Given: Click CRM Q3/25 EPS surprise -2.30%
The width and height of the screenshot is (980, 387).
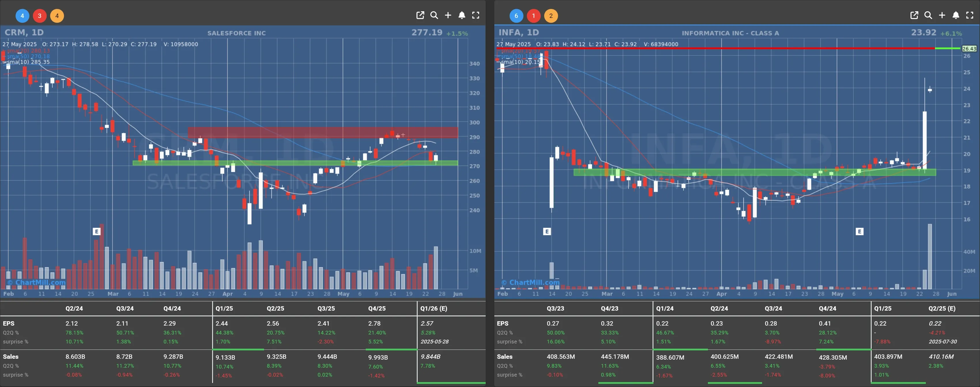Looking at the screenshot, I should click(x=326, y=342).
